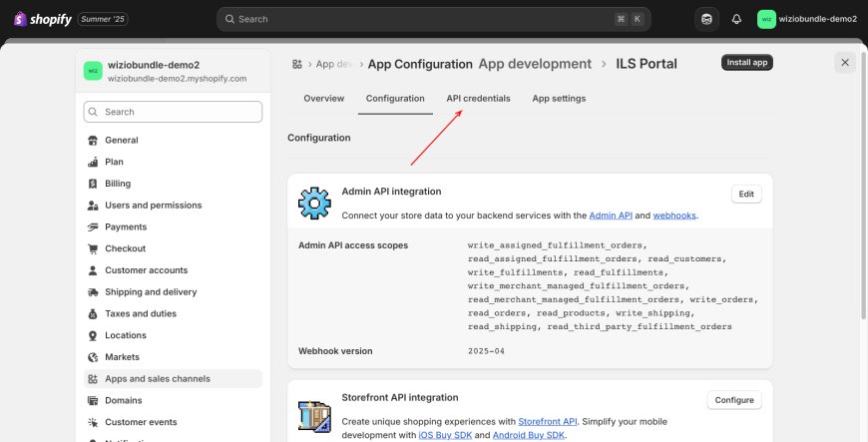868x442 pixels.
Task: Click the Billing icon in sidebar
Action: coord(93,184)
